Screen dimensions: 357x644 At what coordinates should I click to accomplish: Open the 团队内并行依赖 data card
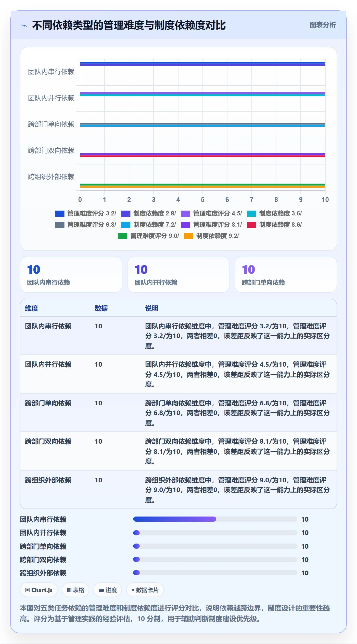click(178, 274)
